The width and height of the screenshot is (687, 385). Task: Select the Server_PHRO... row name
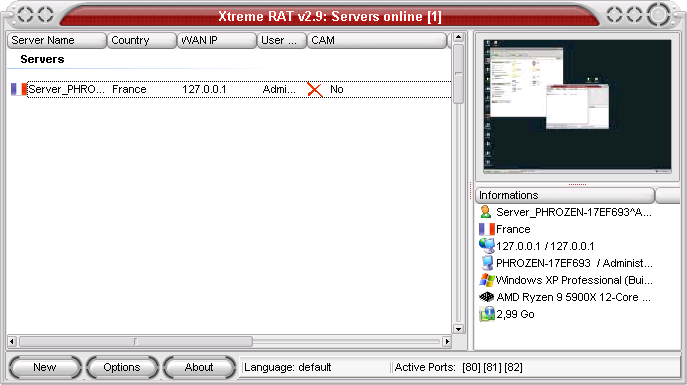click(x=66, y=89)
